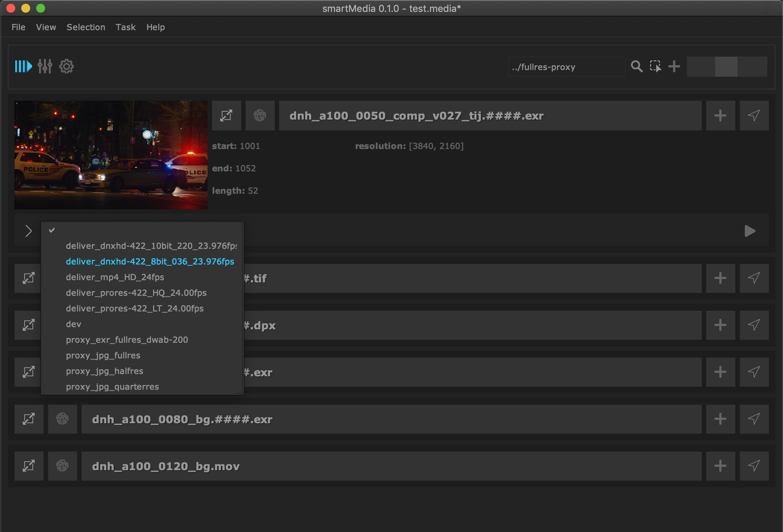Click fingerprint icon for dnh_a100_0120_bg.mov

coord(62,466)
